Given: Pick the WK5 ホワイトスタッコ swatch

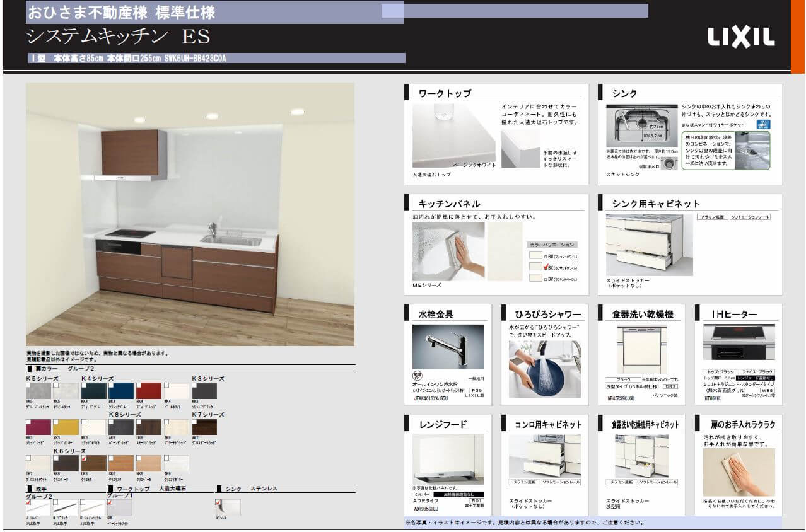Looking at the screenshot, I should click(66, 391).
